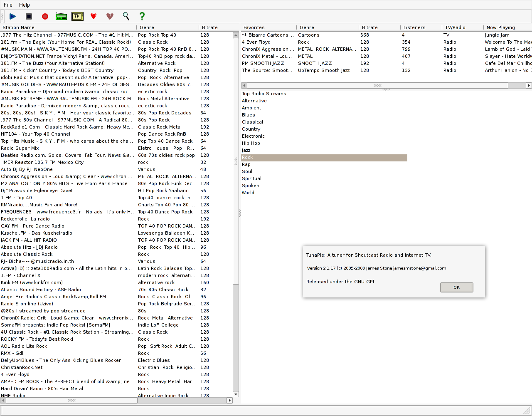
Task: Select the GAY FM Pure Dance Radio station
Action: pyautogui.click(x=116, y=226)
